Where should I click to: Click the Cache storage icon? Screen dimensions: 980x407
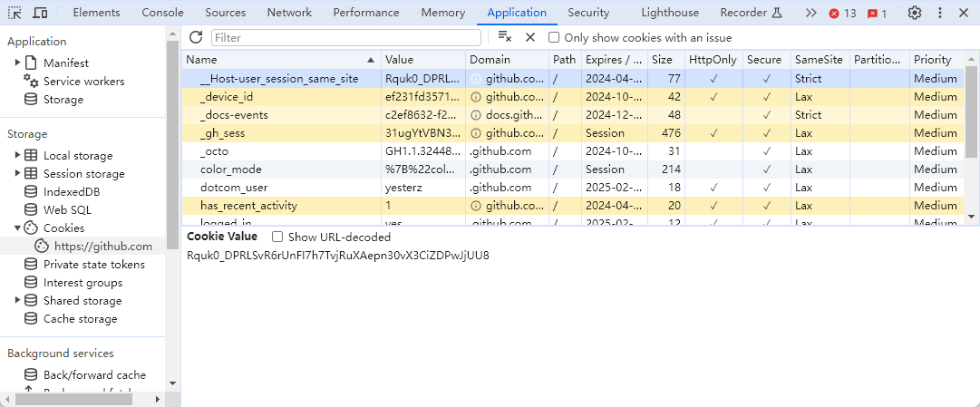pos(30,319)
